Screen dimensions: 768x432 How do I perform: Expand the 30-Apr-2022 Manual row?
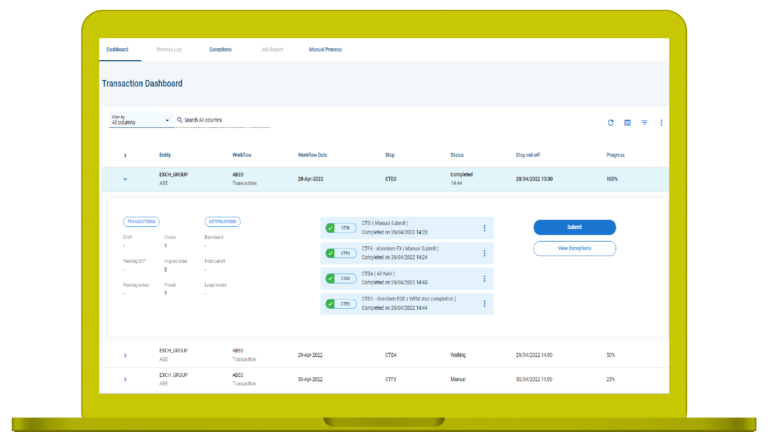(x=125, y=380)
